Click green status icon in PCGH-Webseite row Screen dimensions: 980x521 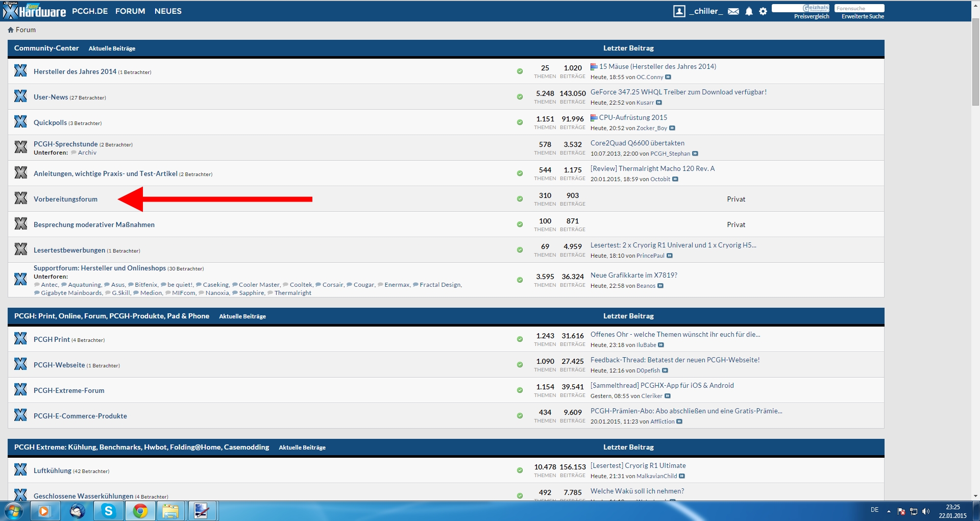tap(520, 365)
